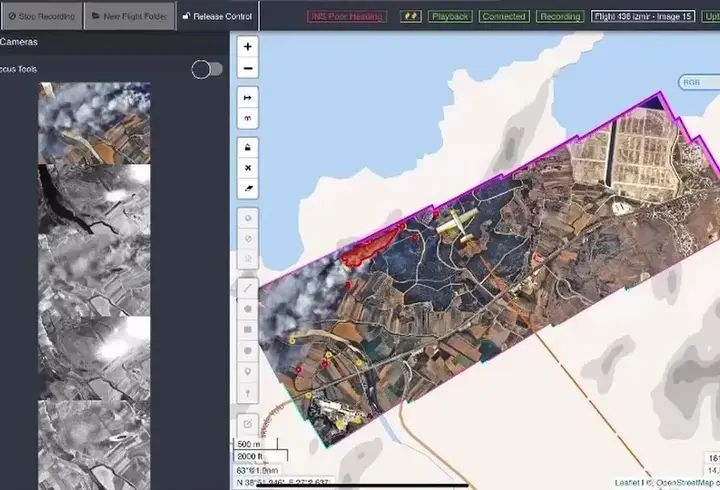Click the 'm' units button
Image resolution: width=720 pixels, height=490 pixels.
tap(248, 118)
